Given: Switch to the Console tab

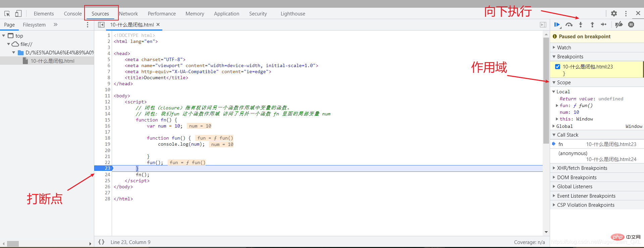Looking at the screenshot, I should tap(73, 14).
